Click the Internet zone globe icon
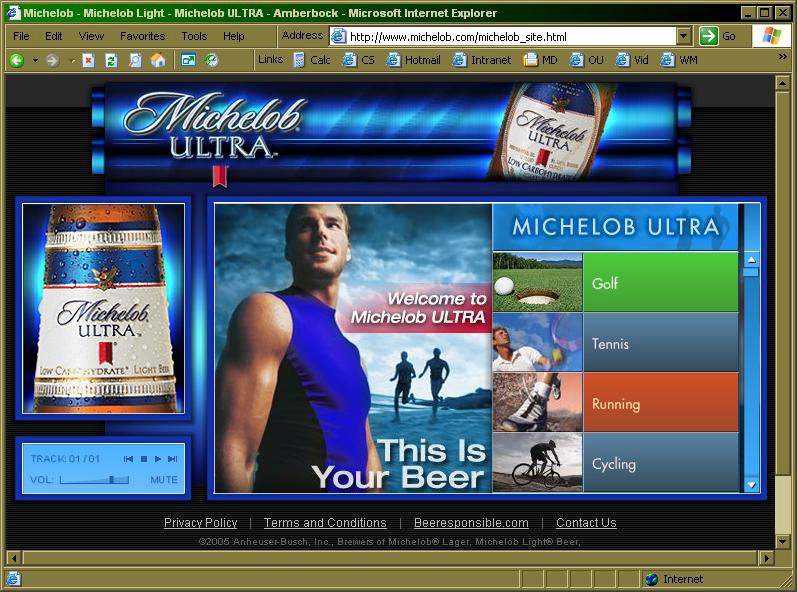797x592 pixels. tap(652, 579)
